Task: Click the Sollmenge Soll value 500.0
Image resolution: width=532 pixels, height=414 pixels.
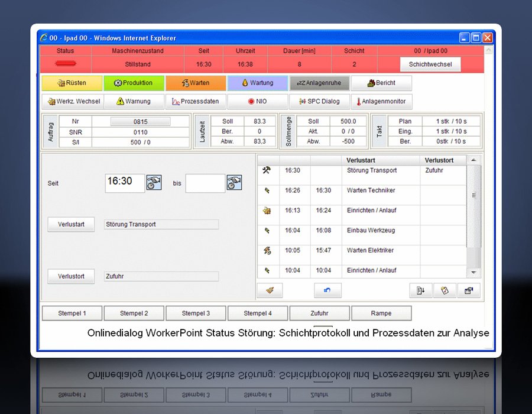Action: click(348, 121)
